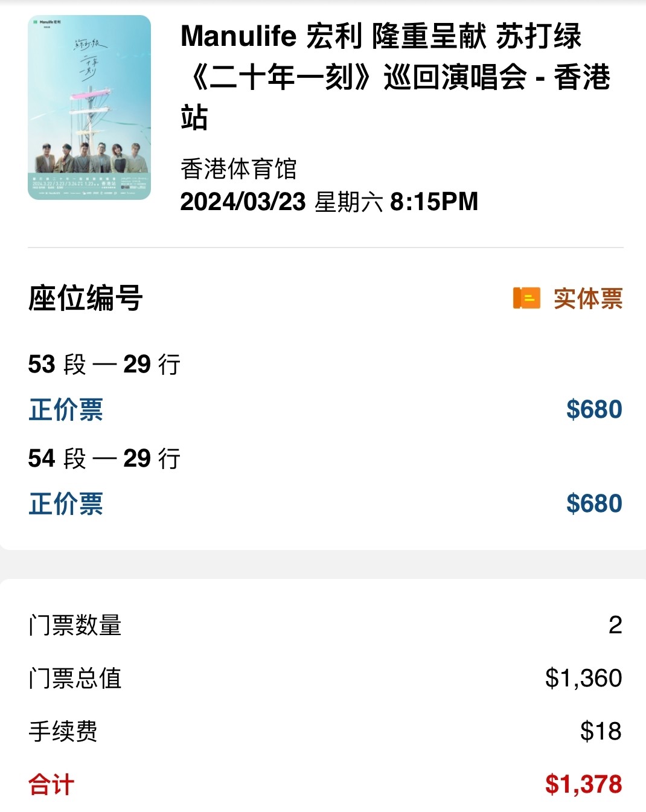Click the 门票数量 row label
This screenshot has height=812, width=646.
[75, 625]
